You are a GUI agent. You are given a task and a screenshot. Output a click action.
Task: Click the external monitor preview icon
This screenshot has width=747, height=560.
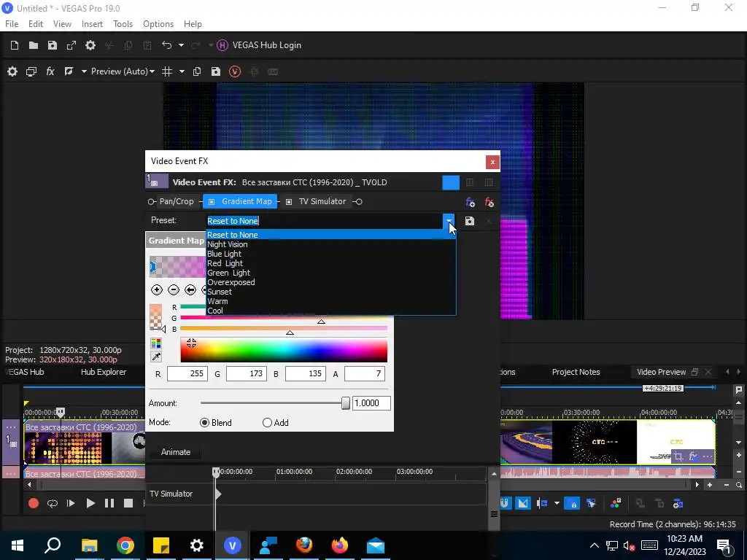[x=31, y=71]
